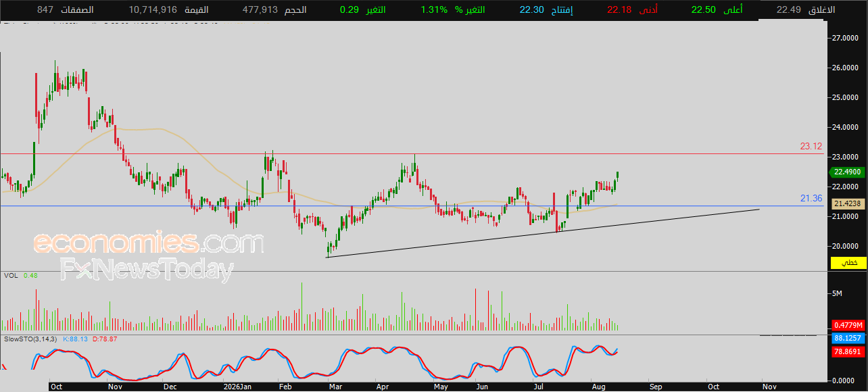
Task: Click the K:88.13 stochastic reading
Action: 76,339
